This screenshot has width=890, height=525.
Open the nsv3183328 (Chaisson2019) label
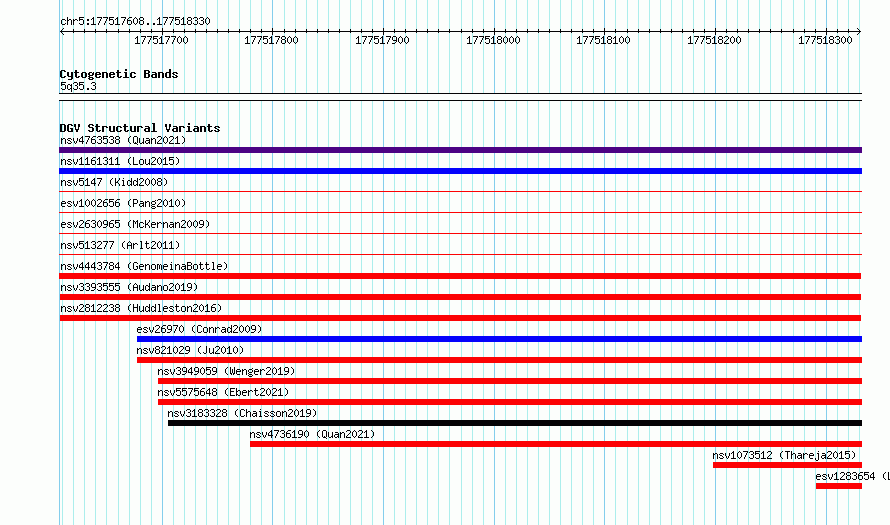point(242,413)
